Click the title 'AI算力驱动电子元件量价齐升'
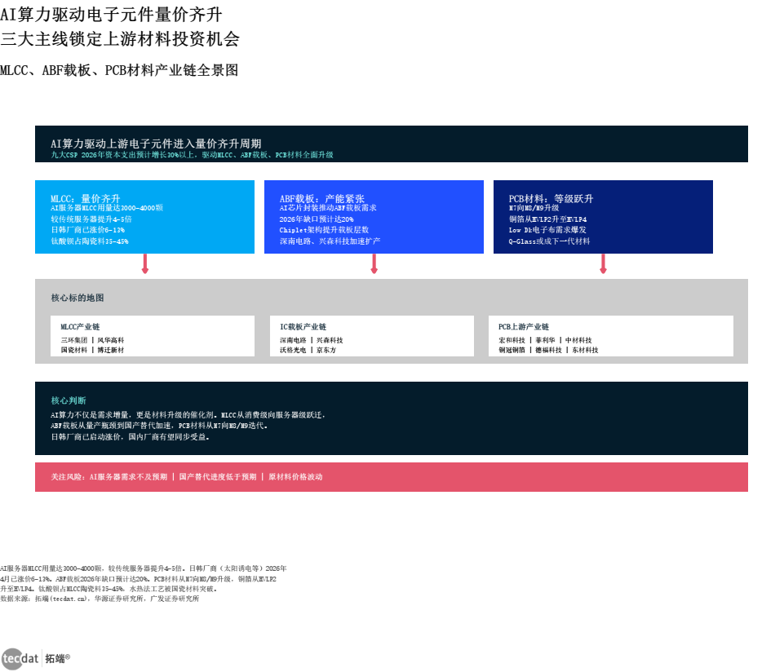Image resolution: width=784 pixels, height=672 pixels. coord(111,15)
